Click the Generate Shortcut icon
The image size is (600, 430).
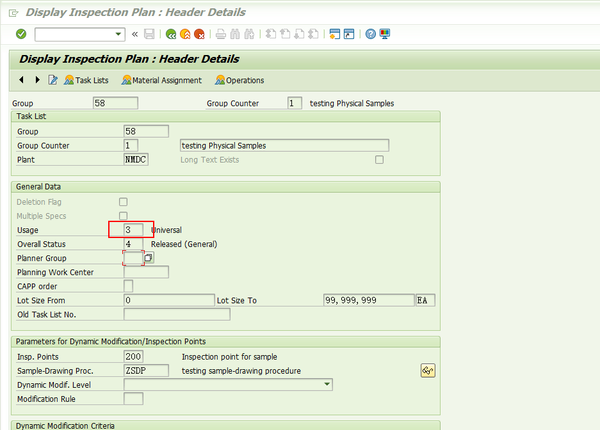tap(349, 34)
